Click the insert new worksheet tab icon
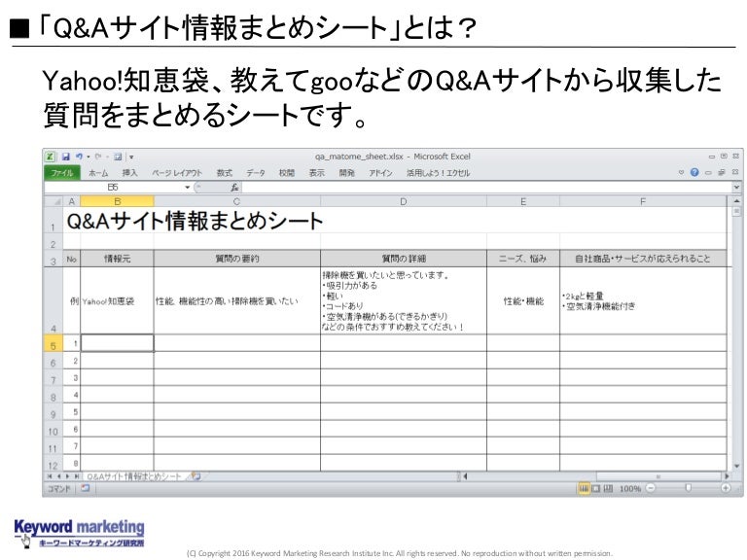747x560 pixels. pyautogui.click(x=196, y=476)
